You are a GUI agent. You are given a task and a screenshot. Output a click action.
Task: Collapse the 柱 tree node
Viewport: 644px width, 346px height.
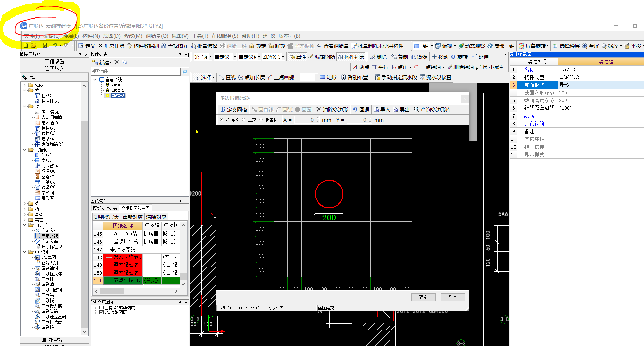[25, 90]
